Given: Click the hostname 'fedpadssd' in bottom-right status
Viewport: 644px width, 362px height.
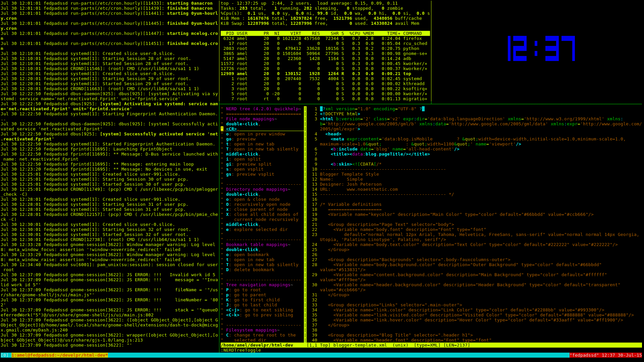Looking at the screenshot, I should coord(584,355).
